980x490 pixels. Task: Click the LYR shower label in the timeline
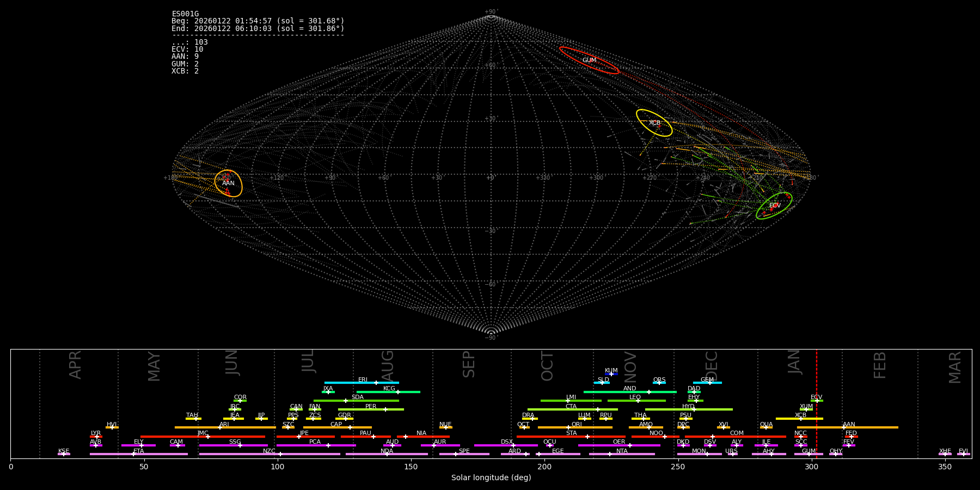click(x=96, y=433)
